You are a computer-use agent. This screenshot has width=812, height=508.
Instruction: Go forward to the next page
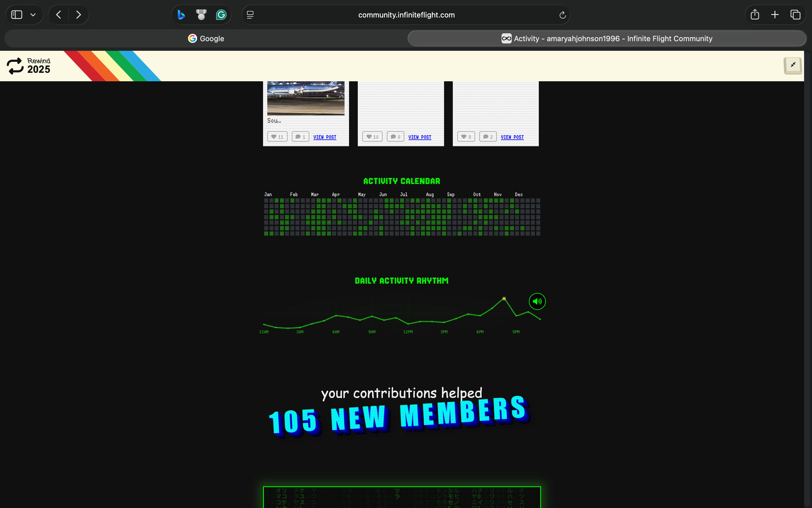click(x=78, y=15)
